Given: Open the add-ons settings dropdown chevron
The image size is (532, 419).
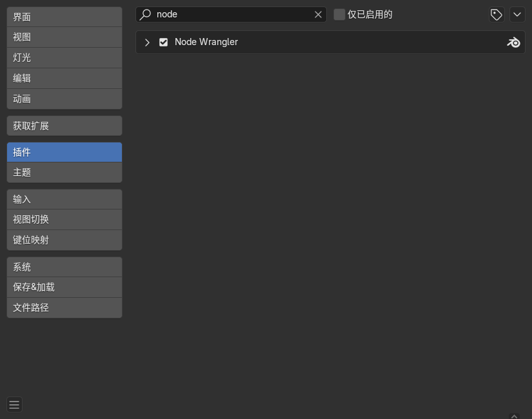Looking at the screenshot, I should point(517,14).
